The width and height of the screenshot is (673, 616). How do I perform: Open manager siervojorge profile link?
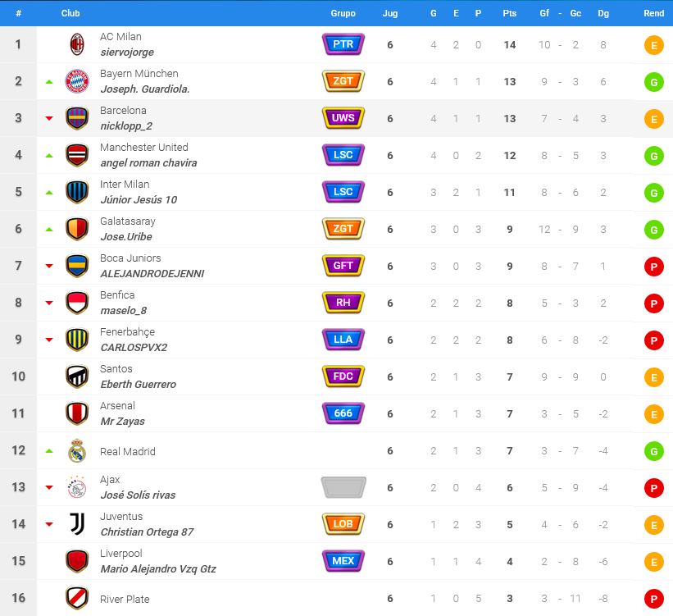[x=127, y=52]
